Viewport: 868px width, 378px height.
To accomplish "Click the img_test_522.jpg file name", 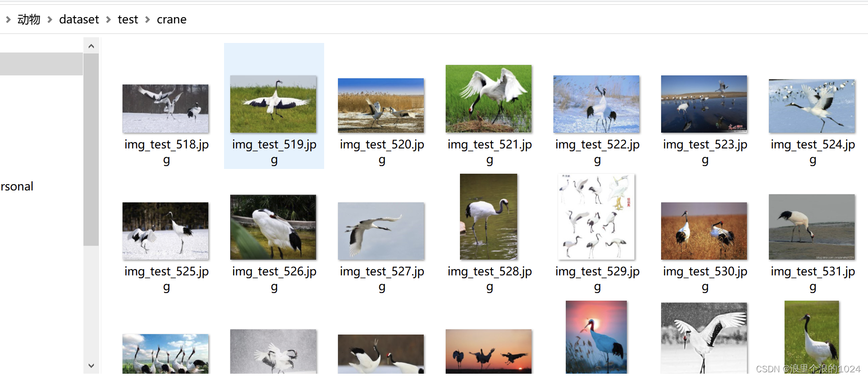I will pos(597,152).
